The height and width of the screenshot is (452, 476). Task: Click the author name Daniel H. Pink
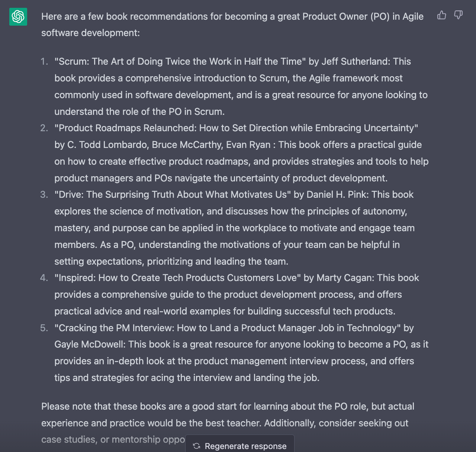pyautogui.click(x=336, y=194)
